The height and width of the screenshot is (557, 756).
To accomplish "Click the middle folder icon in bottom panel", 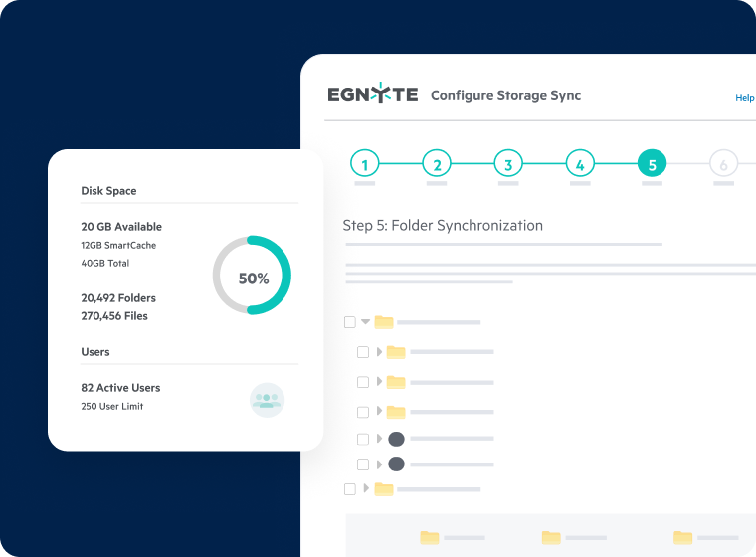I will point(551,537).
